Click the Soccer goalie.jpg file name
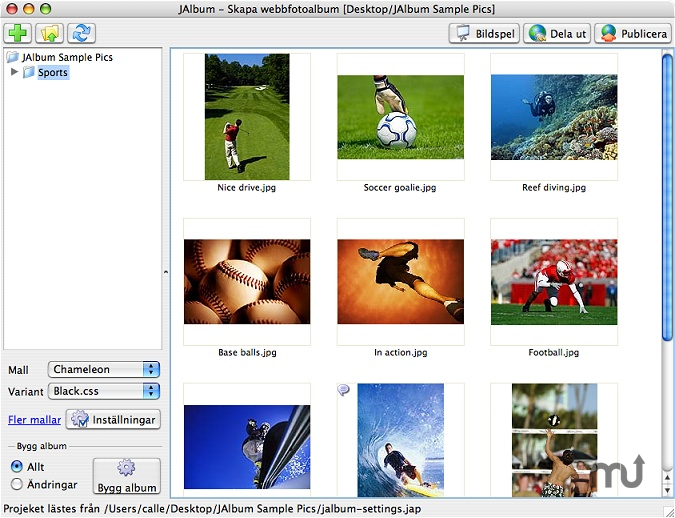 [x=400, y=188]
